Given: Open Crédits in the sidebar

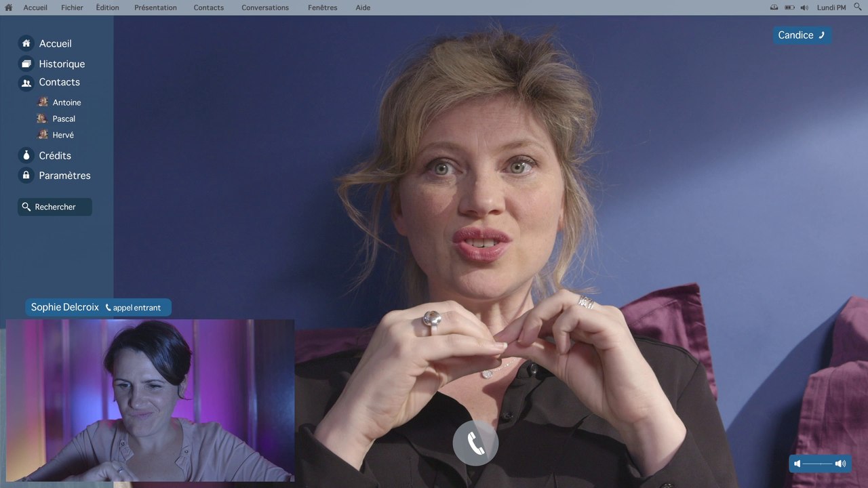Looking at the screenshot, I should tap(45, 155).
